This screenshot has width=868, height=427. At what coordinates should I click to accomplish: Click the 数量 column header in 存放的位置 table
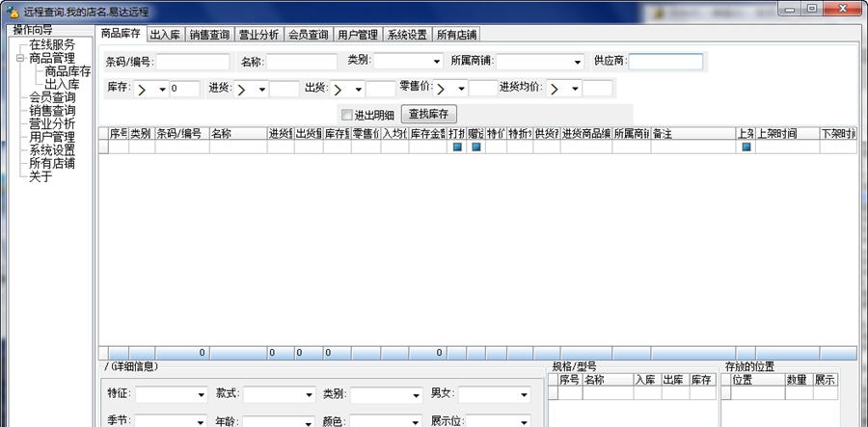[x=799, y=380]
